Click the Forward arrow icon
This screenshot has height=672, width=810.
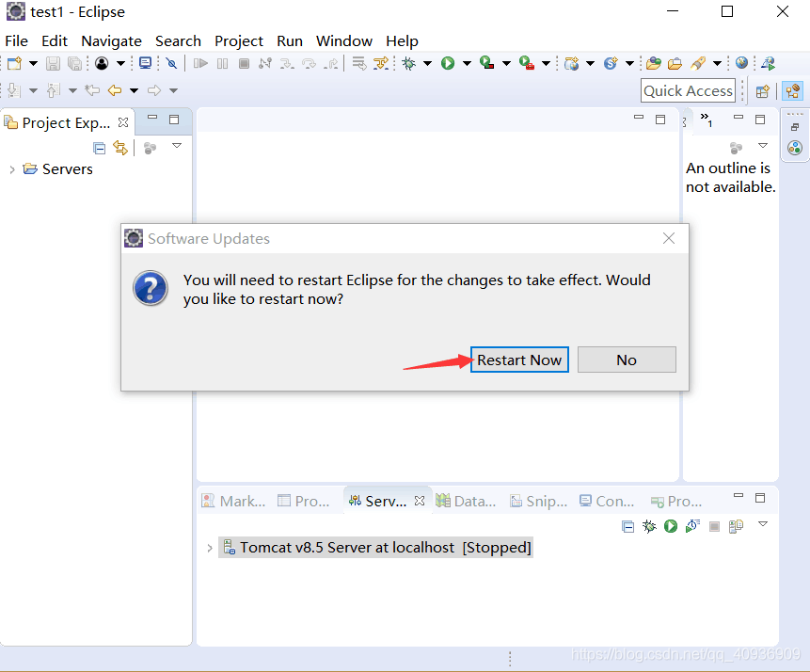point(154,90)
